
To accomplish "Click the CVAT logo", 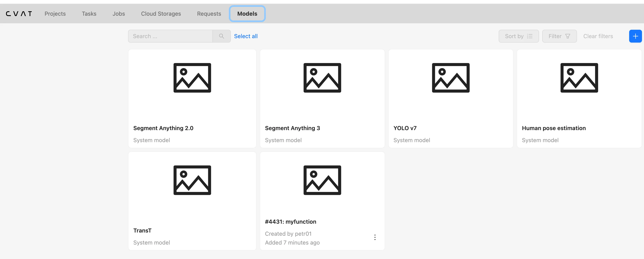I will tap(19, 14).
